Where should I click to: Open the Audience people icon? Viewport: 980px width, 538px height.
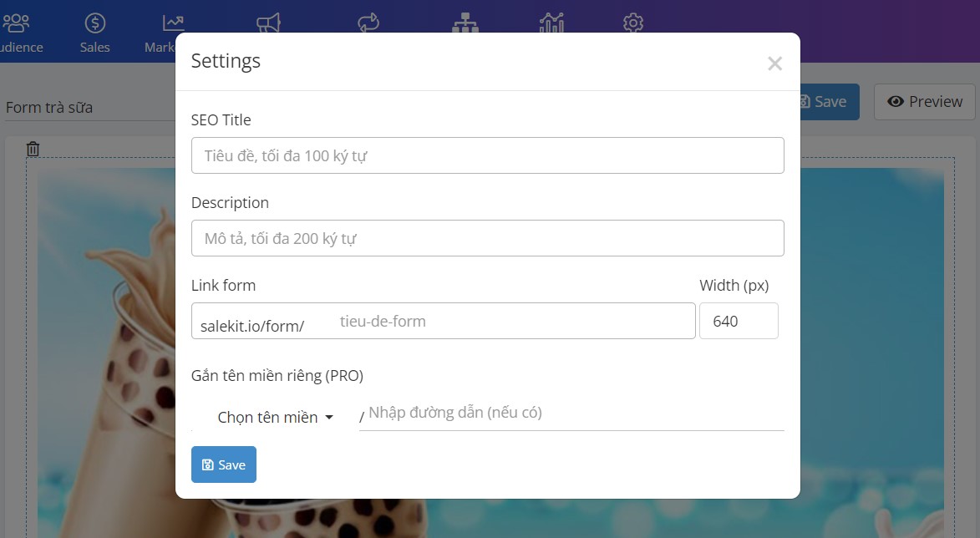pos(16,23)
